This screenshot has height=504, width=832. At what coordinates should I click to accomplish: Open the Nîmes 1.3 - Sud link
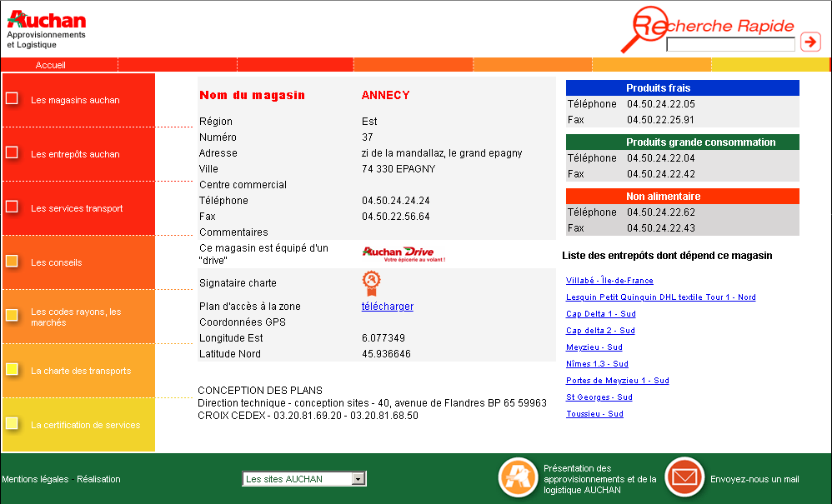pos(597,363)
